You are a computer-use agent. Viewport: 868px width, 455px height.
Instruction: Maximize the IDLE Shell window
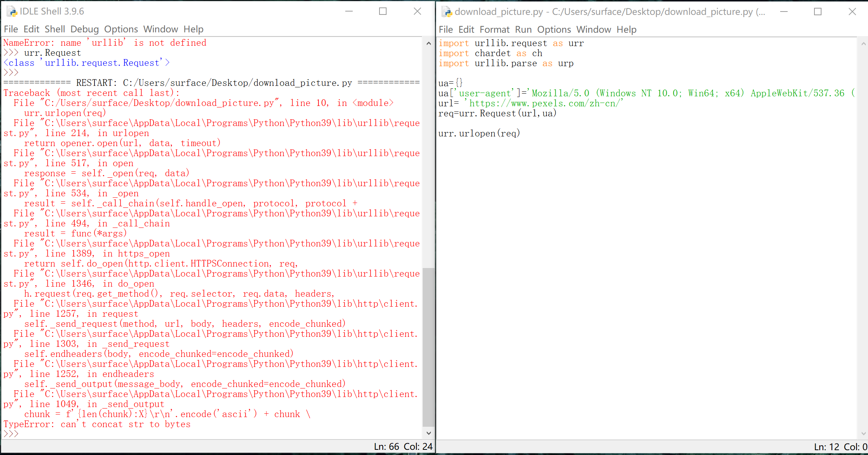tap(383, 12)
